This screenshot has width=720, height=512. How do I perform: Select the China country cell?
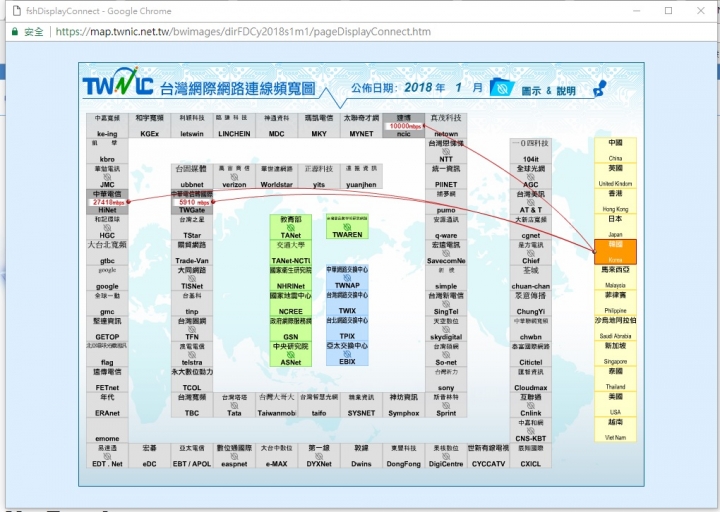tap(615, 150)
